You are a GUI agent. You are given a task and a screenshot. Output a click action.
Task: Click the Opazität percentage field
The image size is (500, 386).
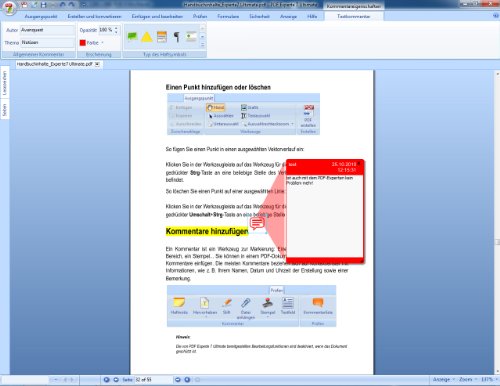(106, 30)
